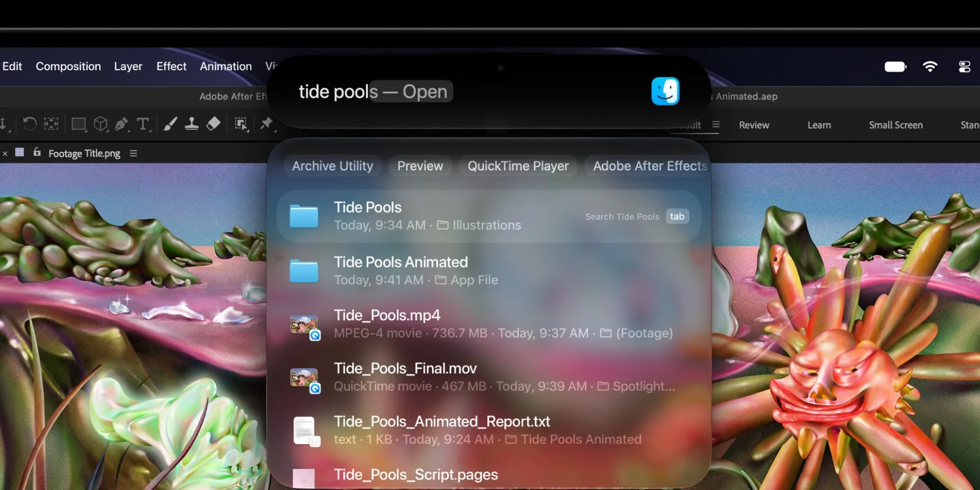Image resolution: width=980 pixels, height=490 pixels.
Task: Click the battery status icon
Action: point(896,67)
